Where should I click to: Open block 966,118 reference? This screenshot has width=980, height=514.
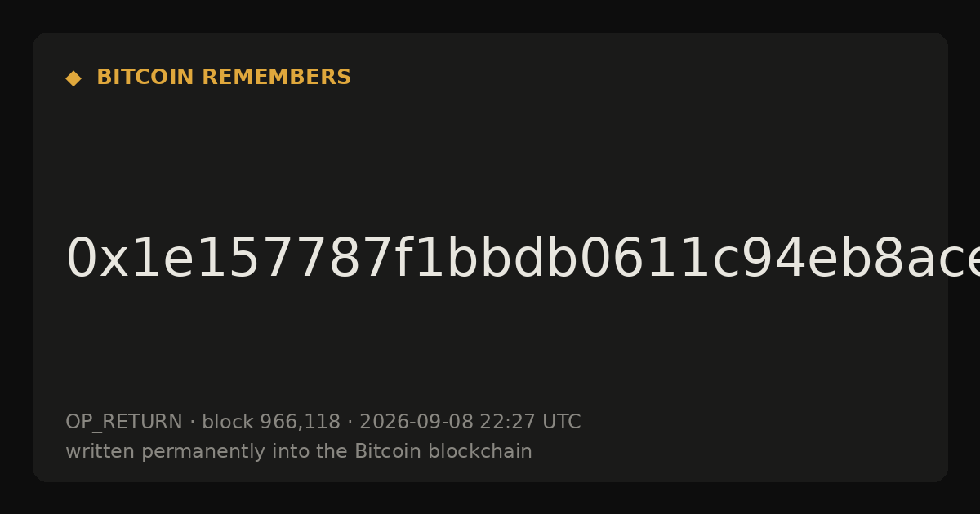[x=271, y=423]
